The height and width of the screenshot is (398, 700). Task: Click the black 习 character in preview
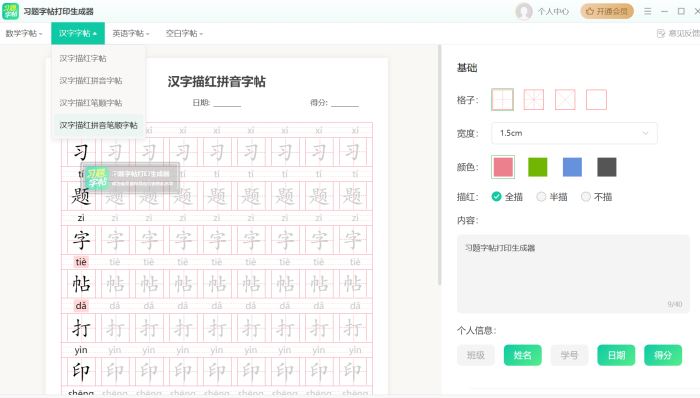coord(81,152)
